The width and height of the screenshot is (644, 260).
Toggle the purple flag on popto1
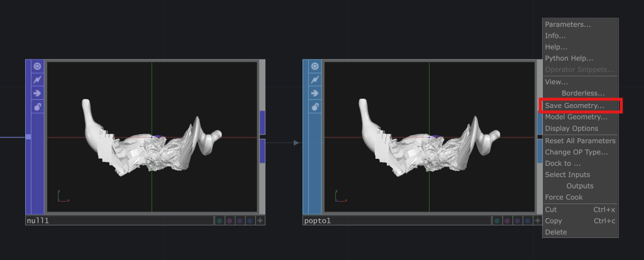(x=518, y=220)
